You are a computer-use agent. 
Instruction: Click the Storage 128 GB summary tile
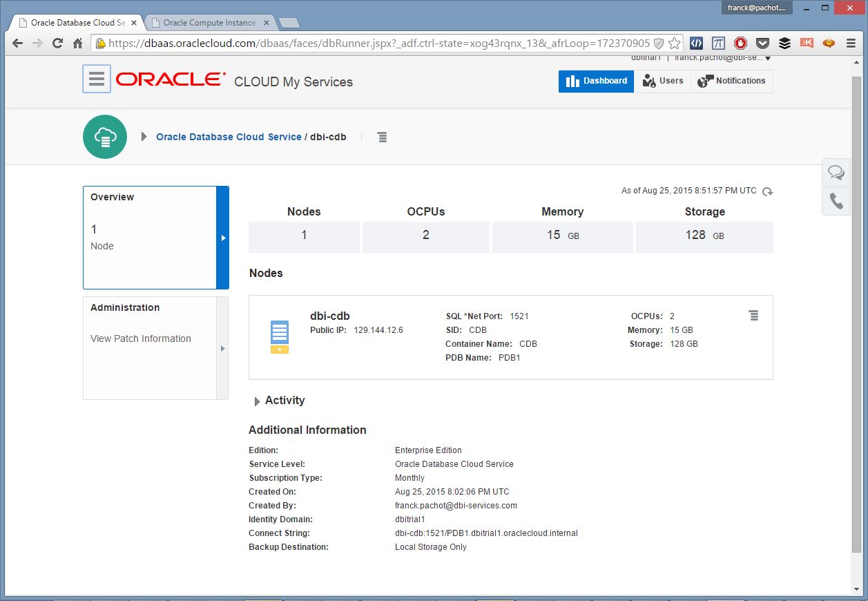[x=704, y=236]
